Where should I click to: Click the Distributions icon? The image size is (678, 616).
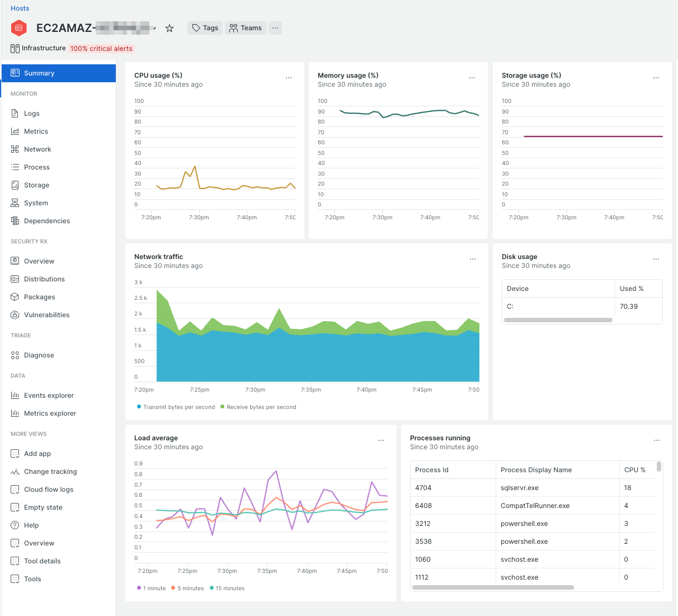(15, 279)
